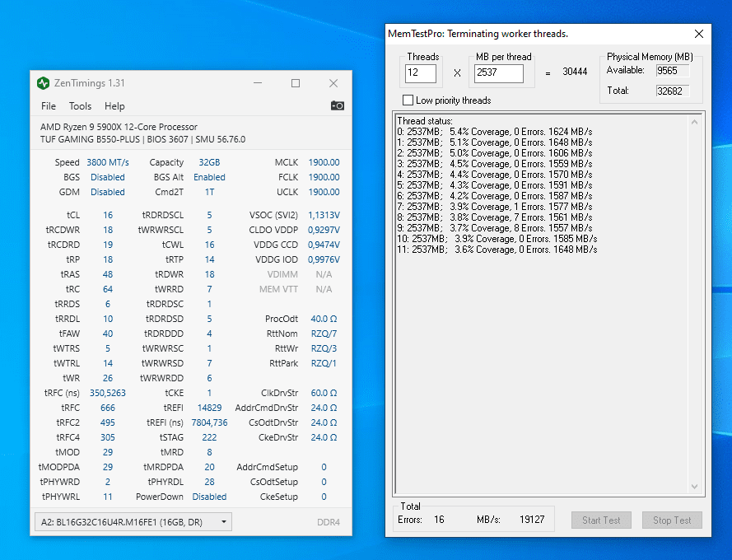The image size is (732, 560).
Task: Click the Available memory value 9565
Action: (672, 71)
